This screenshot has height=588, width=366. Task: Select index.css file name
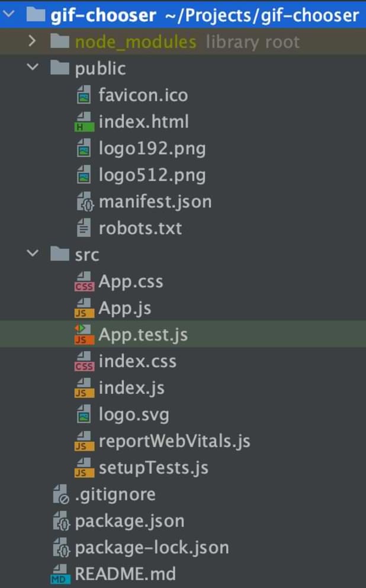137,361
